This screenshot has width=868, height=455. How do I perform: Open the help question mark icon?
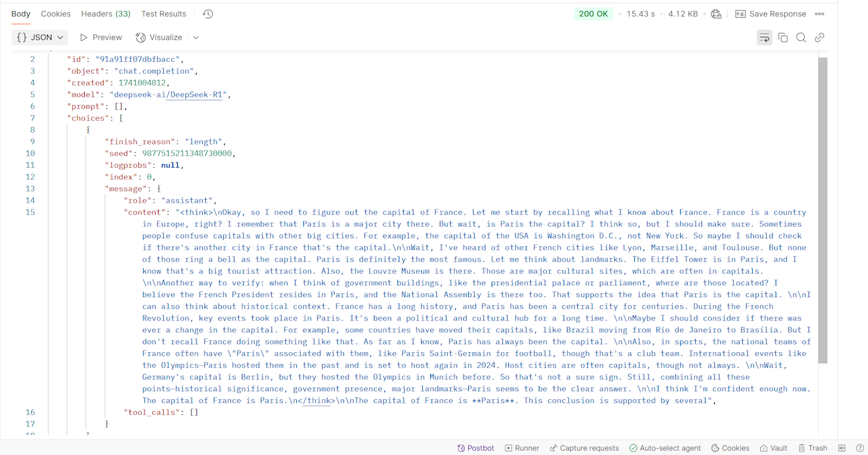coord(860,448)
